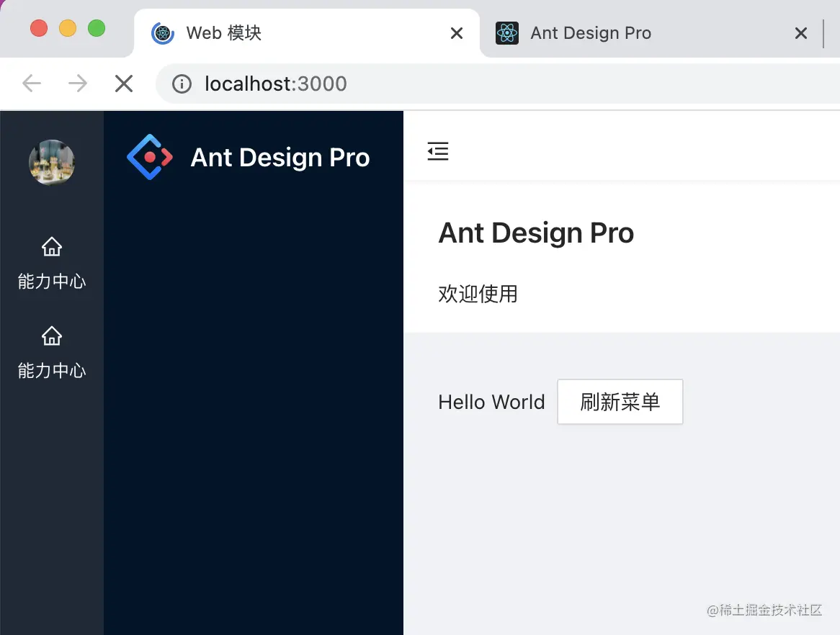
Task: Click the green fullscreen window button
Action: (97, 28)
